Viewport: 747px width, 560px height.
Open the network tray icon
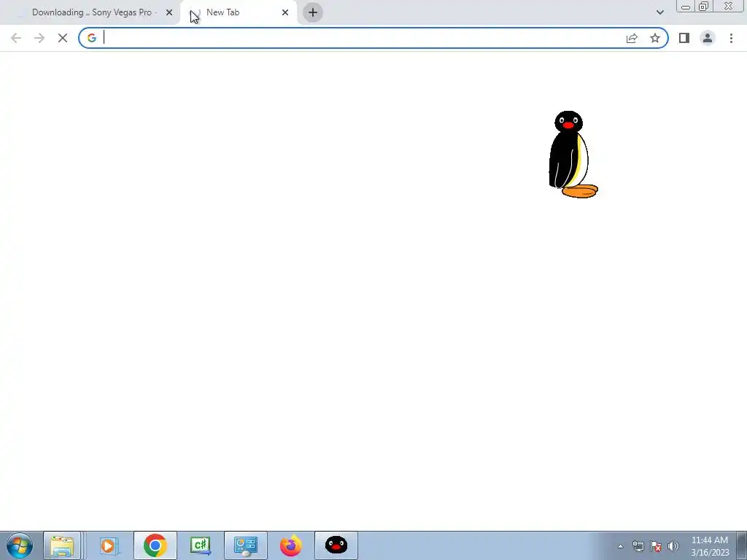coord(638,546)
